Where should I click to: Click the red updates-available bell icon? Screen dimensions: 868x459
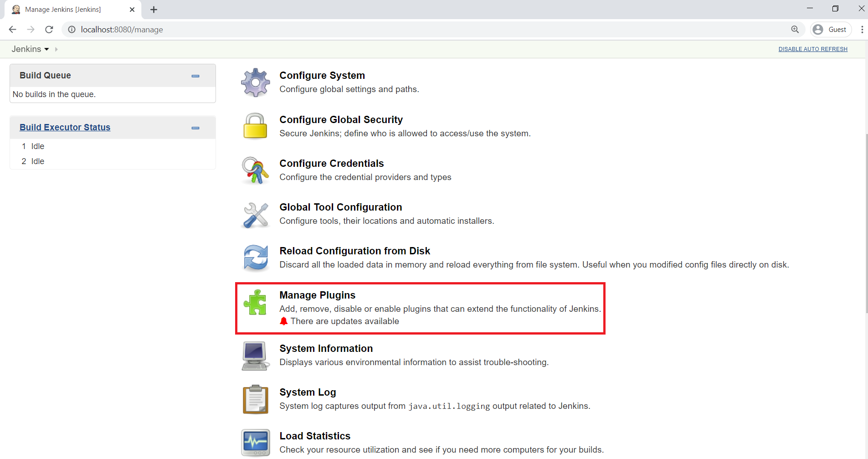(283, 321)
